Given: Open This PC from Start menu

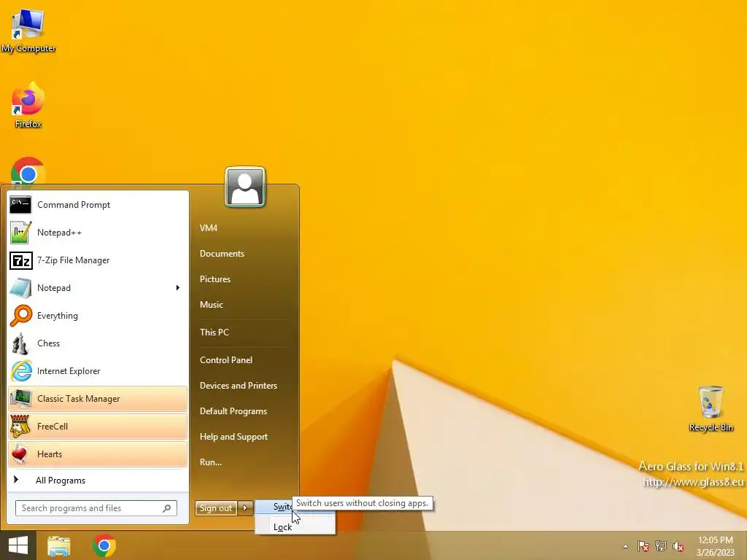Looking at the screenshot, I should click(214, 332).
